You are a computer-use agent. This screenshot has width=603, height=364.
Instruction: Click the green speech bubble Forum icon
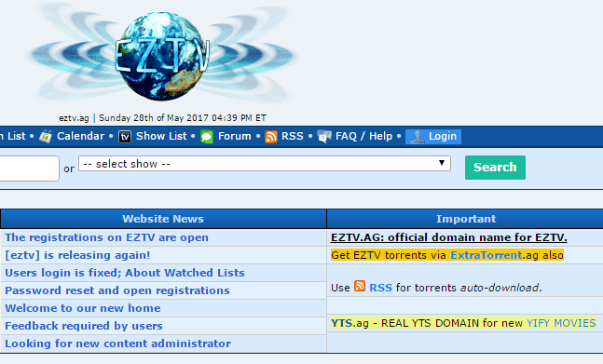(x=207, y=137)
